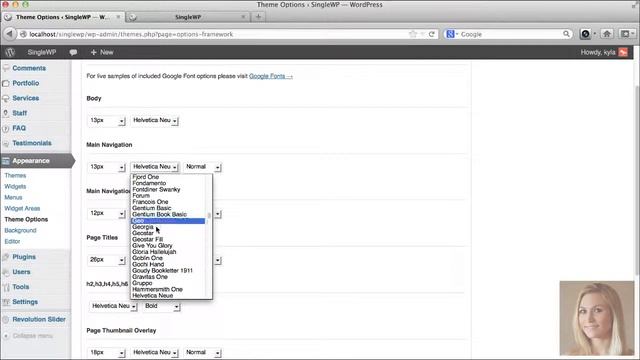640x360 pixels.
Task: Open the round dark toolbar extension icon
Action: coord(585,34)
